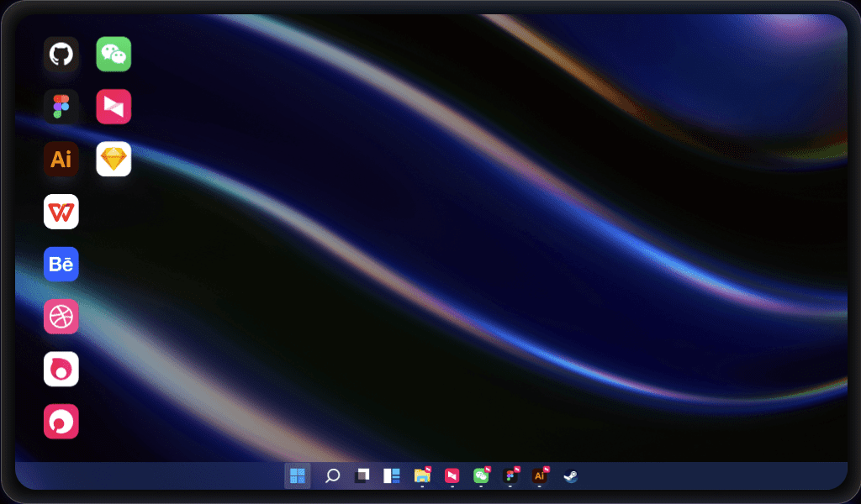Launch Figma from the desktop

(x=61, y=107)
